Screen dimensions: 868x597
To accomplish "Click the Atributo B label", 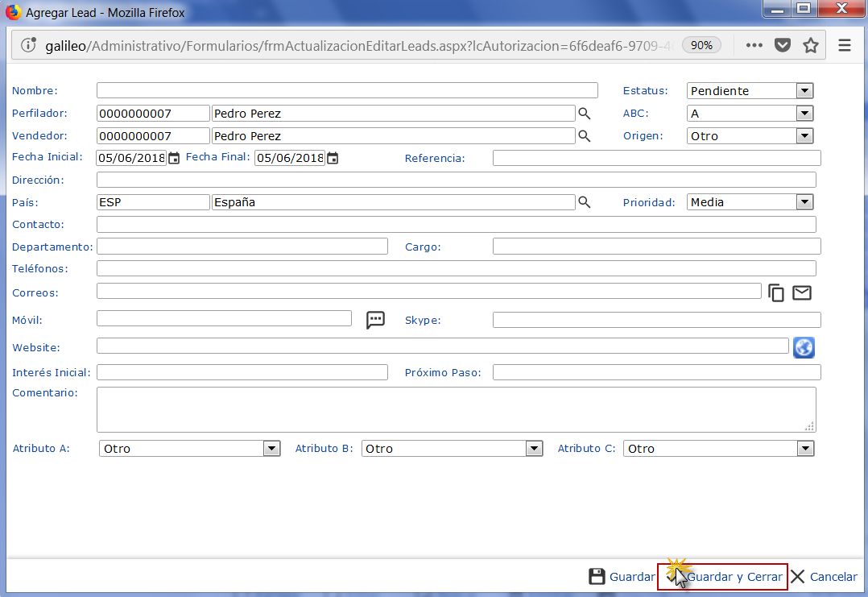I will pyautogui.click(x=324, y=449).
